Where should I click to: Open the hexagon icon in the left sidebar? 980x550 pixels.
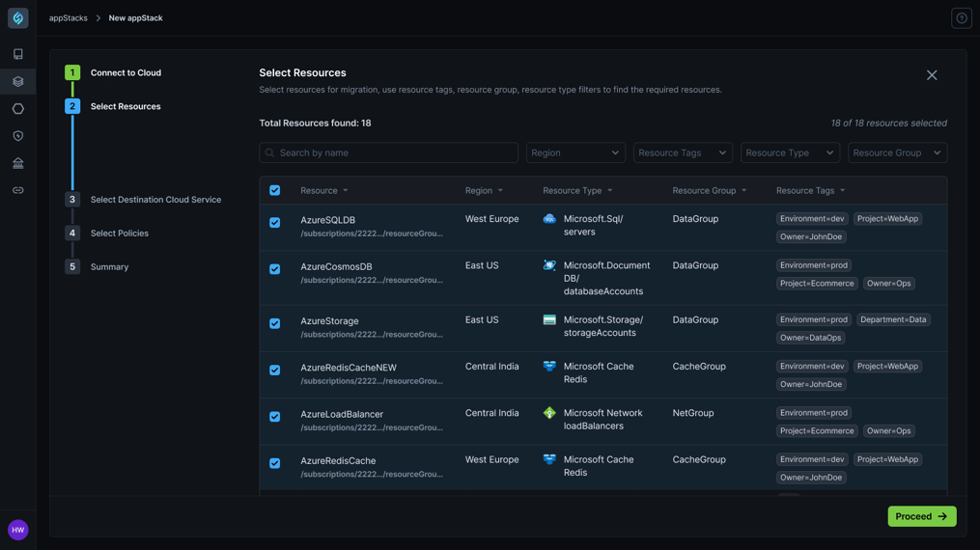pyautogui.click(x=18, y=109)
